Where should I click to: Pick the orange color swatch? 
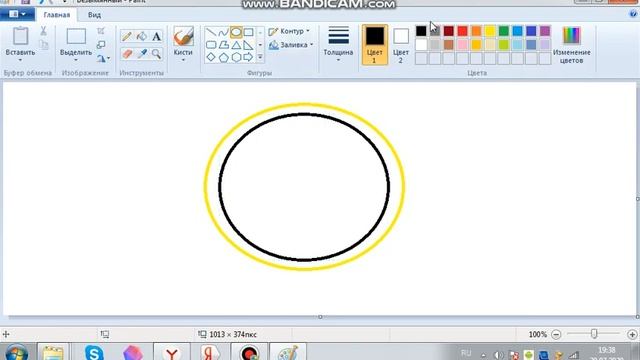476,31
